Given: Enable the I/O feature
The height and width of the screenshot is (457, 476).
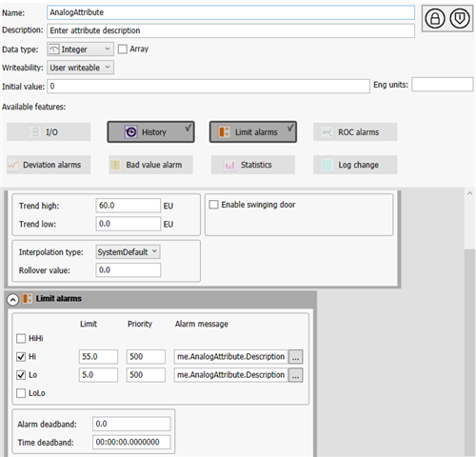Looking at the screenshot, I should (49, 131).
